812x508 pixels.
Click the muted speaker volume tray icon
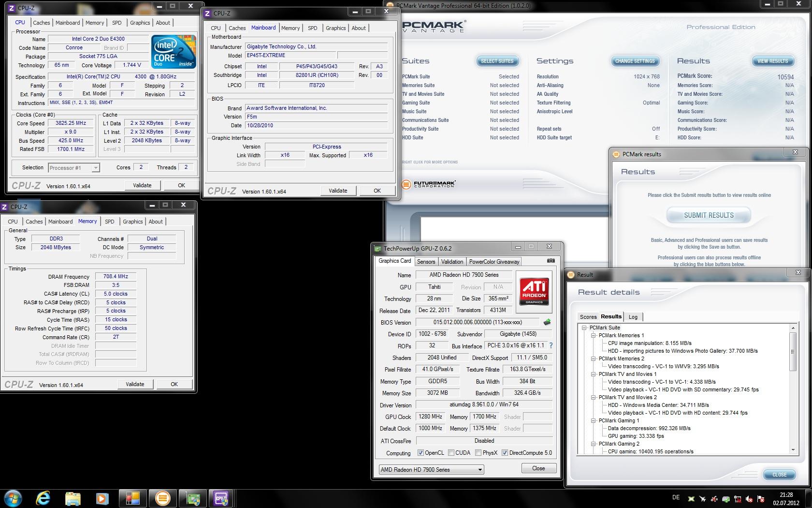coord(750,499)
